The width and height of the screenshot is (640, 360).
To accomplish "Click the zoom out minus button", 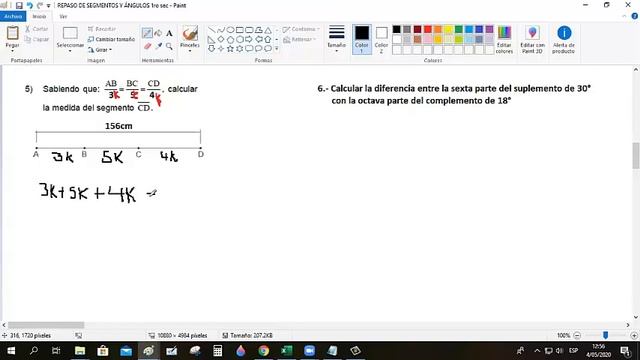I will click(577, 336).
